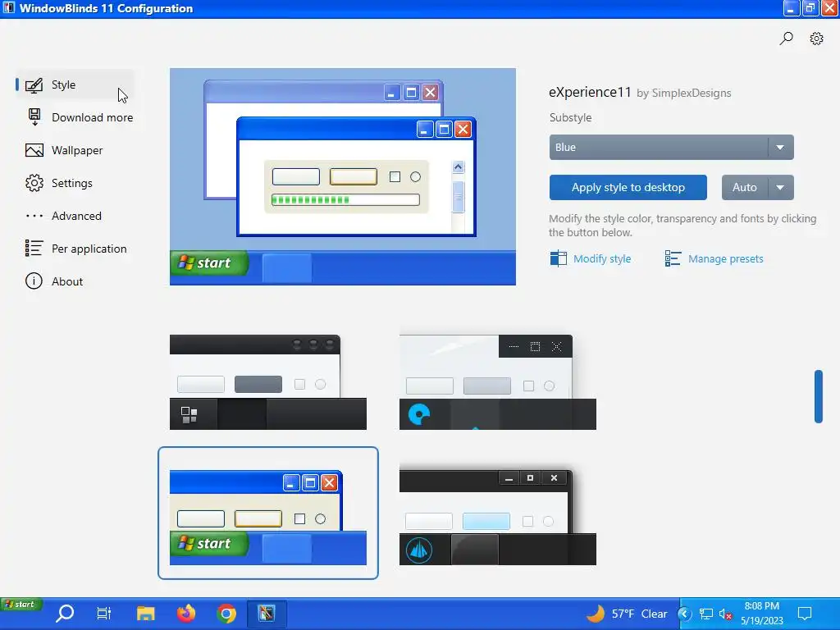Screen dimensions: 840x630
Task: Open the Advanced section
Action: pos(76,216)
